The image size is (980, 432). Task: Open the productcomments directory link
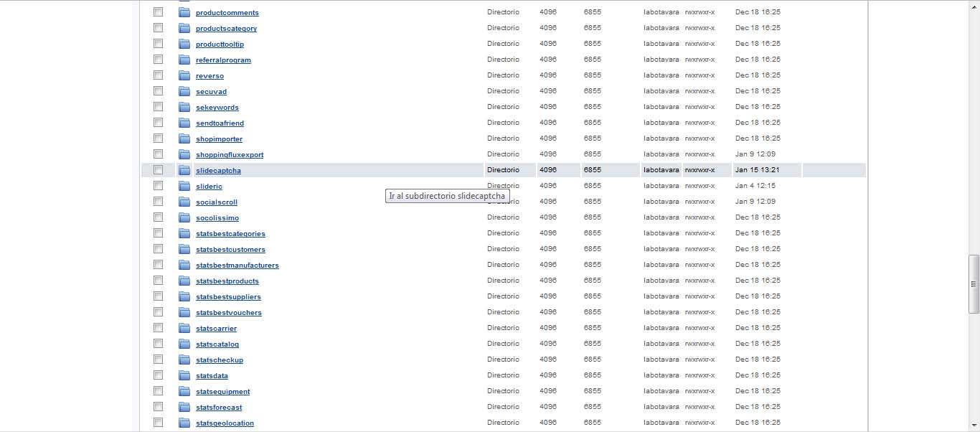tap(227, 13)
